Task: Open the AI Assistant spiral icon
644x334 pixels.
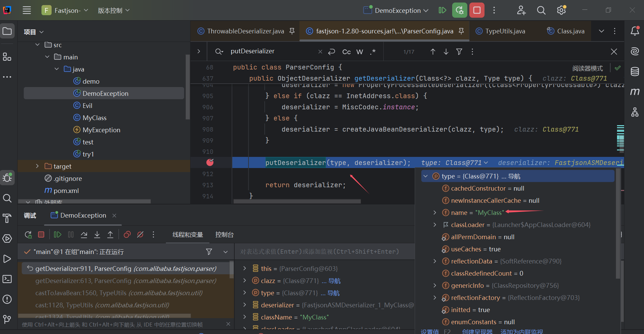Action: [635, 51]
